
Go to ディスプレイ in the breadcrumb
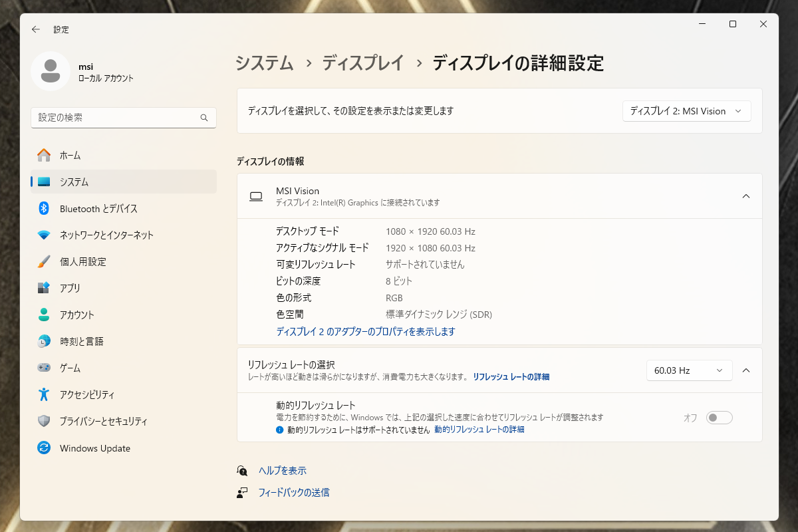(362, 63)
